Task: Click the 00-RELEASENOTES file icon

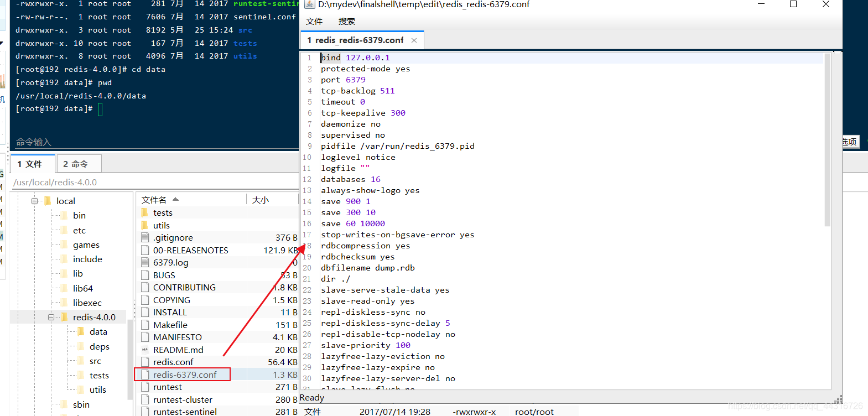Action: (145, 250)
